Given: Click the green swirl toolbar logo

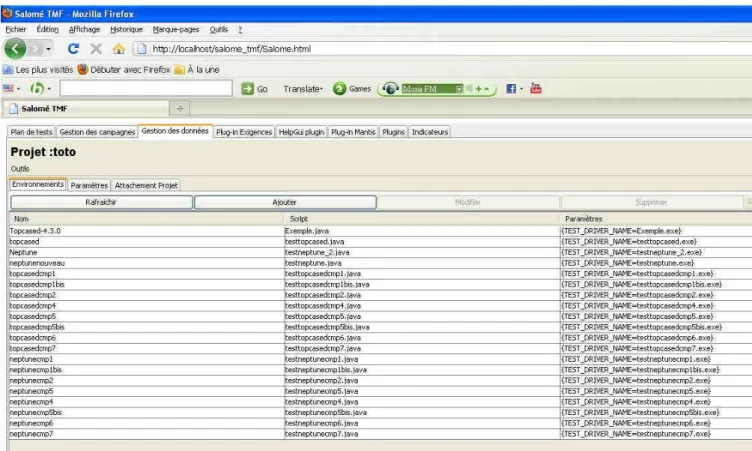Looking at the screenshot, I should coord(36,88).
